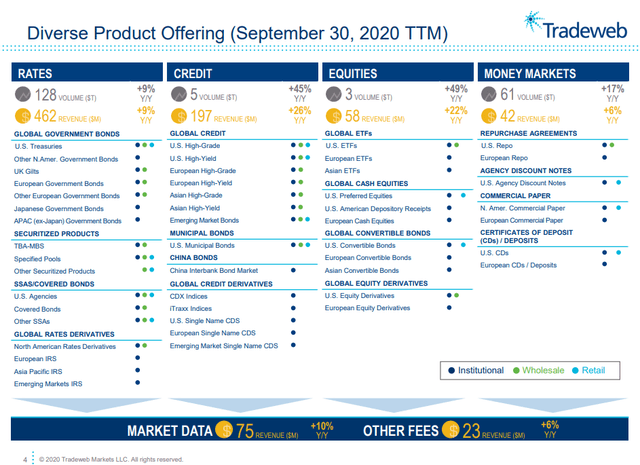Click the GLOBAL CONVERTIBLE BONDS section heading
Screen dimensions: 640x465
click(x=378, y=233)
